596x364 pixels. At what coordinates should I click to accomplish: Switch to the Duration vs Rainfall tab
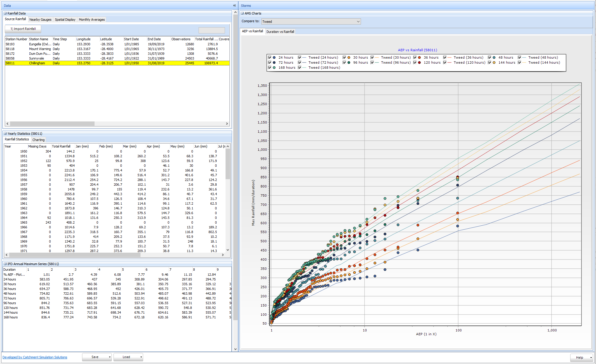[x=280, y=32]
